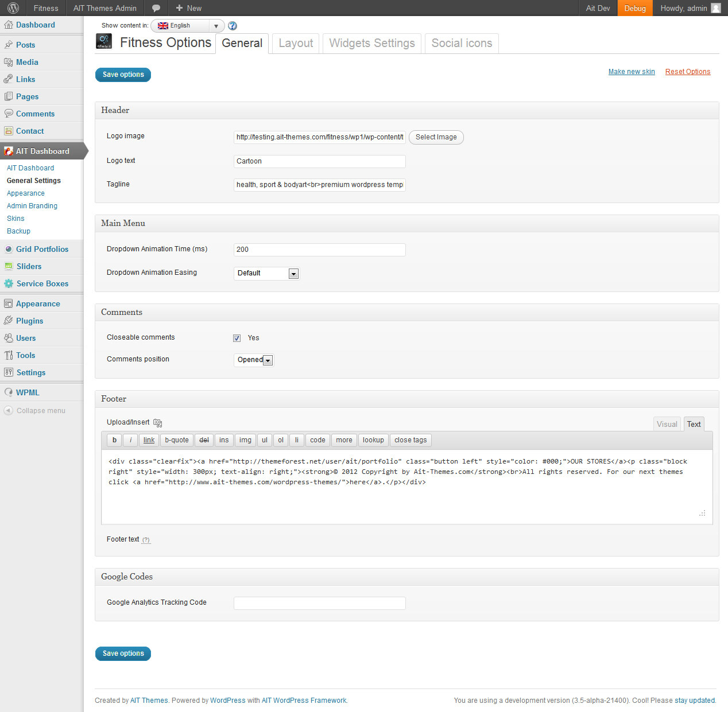Click the Dashboard house icon
The width and height of the screenshot is (728, 712).
[9, 25]
